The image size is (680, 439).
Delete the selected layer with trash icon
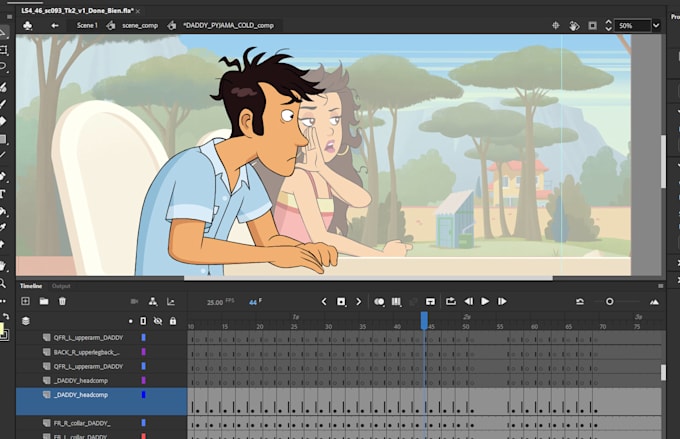(x=62, y=301)
